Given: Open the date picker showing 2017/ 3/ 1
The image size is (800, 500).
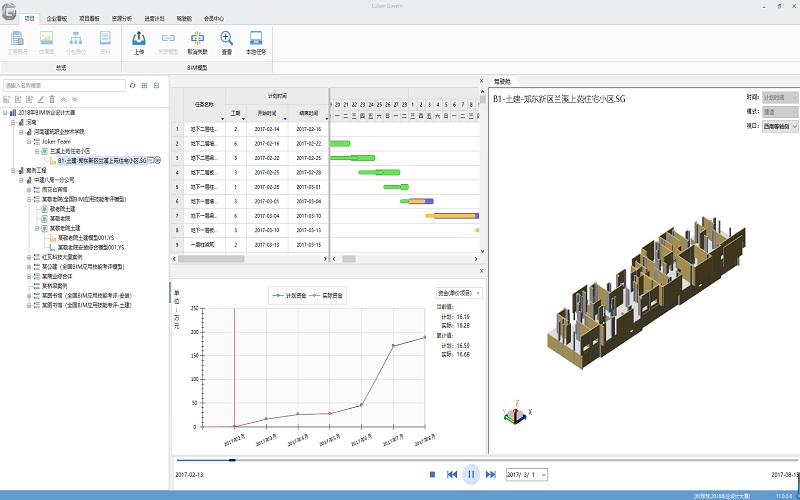Looking at the screenshot, I should (x=527, y=474).
